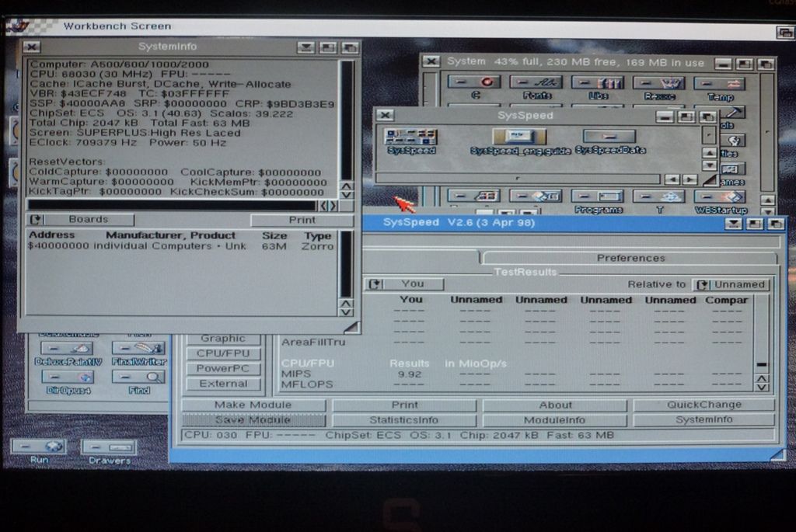Open the Libs drawer icon
796x532 pixels.
click(x=598, y=82)
